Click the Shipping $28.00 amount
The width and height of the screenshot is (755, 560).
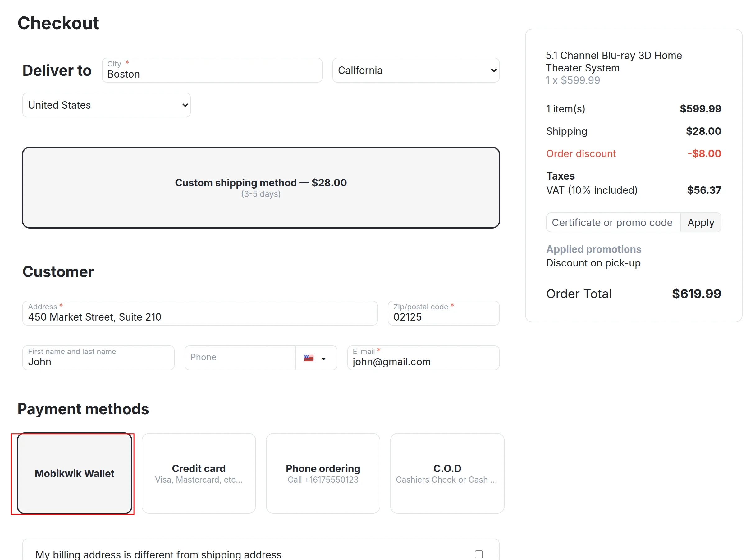click(x=703, y=131)
